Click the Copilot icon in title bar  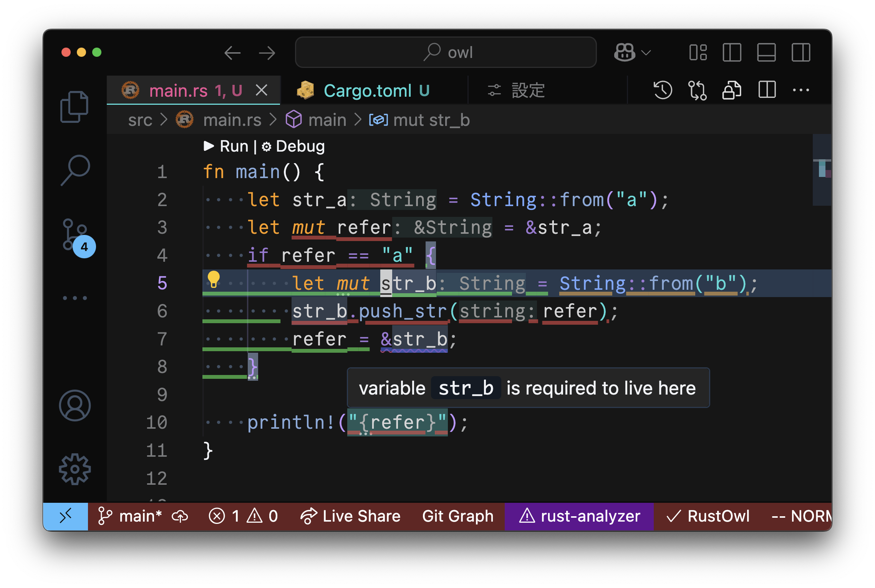coord(625,53)
